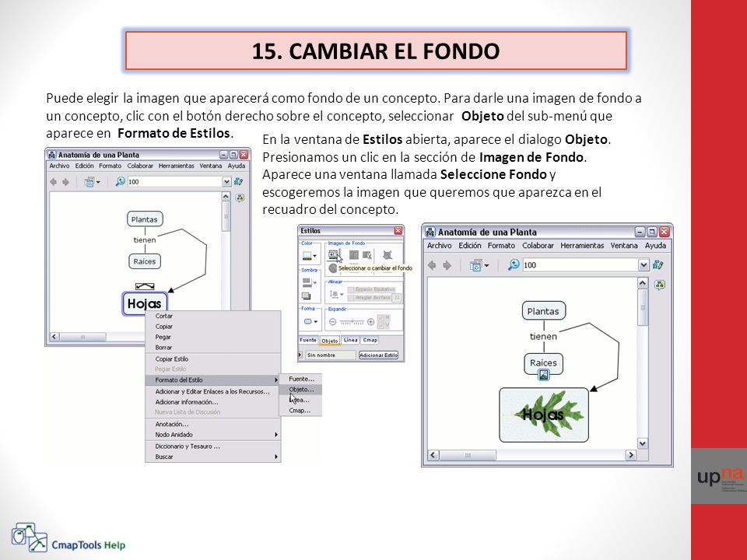Viewport: 747px width, 560px height.
Task: Click yellow discussion icon in leaf-image window
Action: (660, 285)
